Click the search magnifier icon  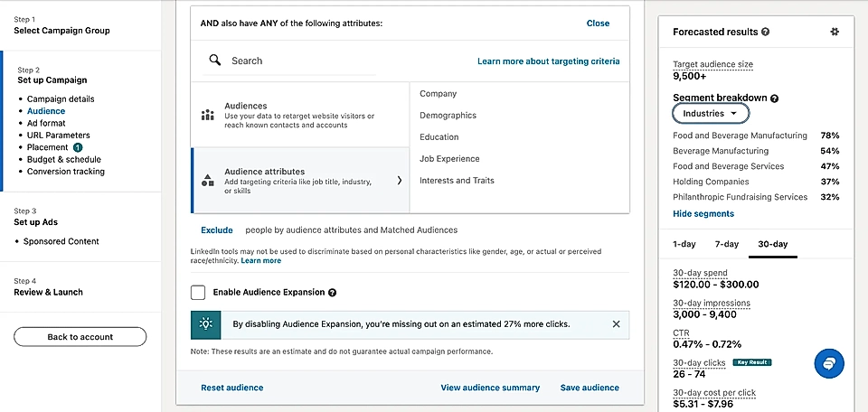(215, 60)
